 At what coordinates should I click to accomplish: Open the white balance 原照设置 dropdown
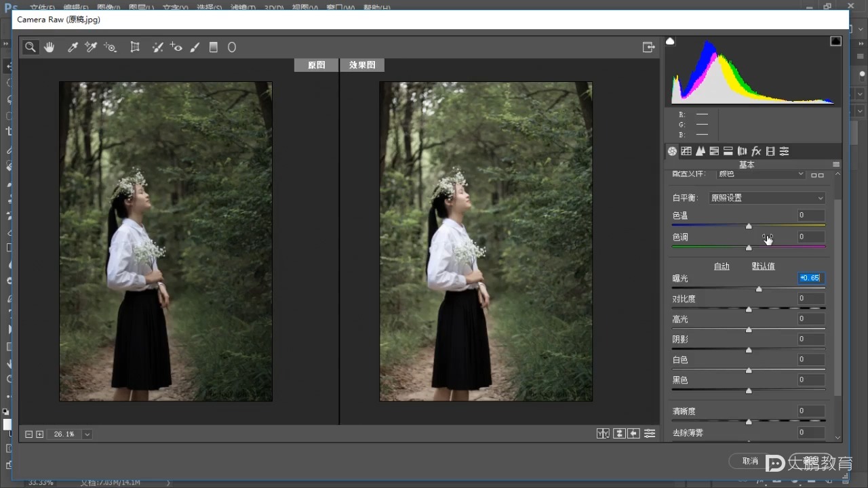pos(767,198)
